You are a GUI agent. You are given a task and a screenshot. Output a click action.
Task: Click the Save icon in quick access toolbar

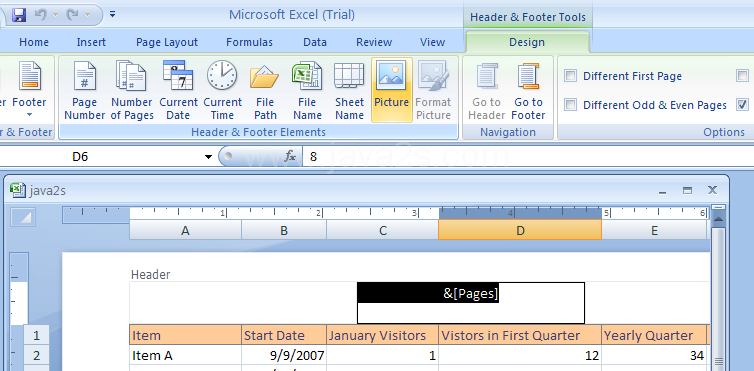click(19, 15)
